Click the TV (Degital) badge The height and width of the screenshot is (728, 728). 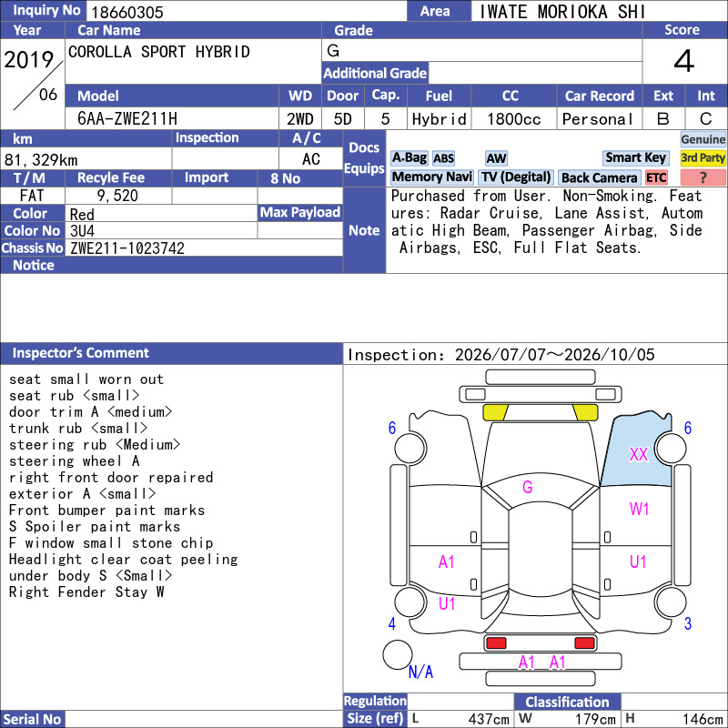tap(516, 177)
